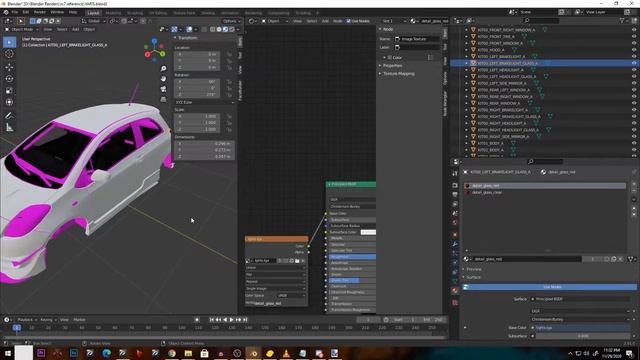Select detail_glass_red material slot
Image resolution: width=640 pixels, height=360 pixels.
click(x=544, y=186)
